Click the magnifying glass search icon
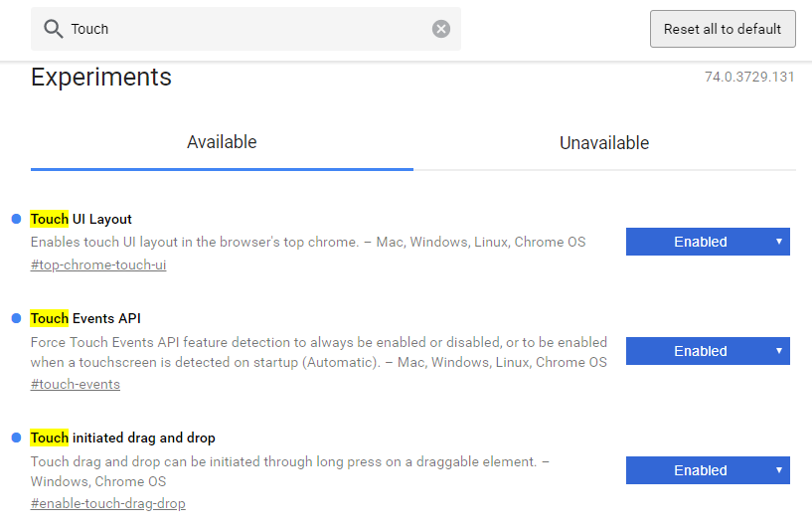Image resolution: width=812 pixels, height=527 pixels. (x=53, y=29)
